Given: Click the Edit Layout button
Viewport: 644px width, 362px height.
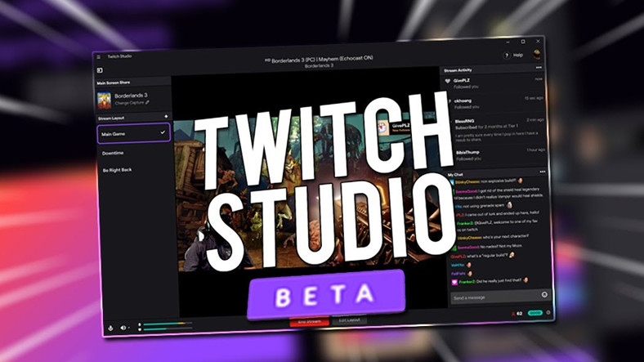Looking at the screenshot, I should pyautogui.click(x=349, y=320).
